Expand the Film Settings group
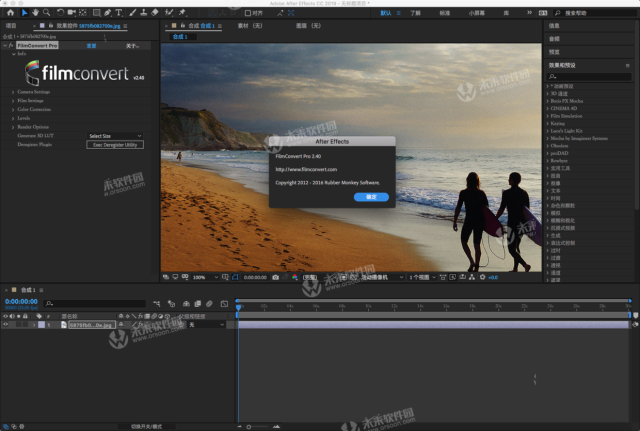This screenshot has height=431, width=640. (x=13, y=101)
